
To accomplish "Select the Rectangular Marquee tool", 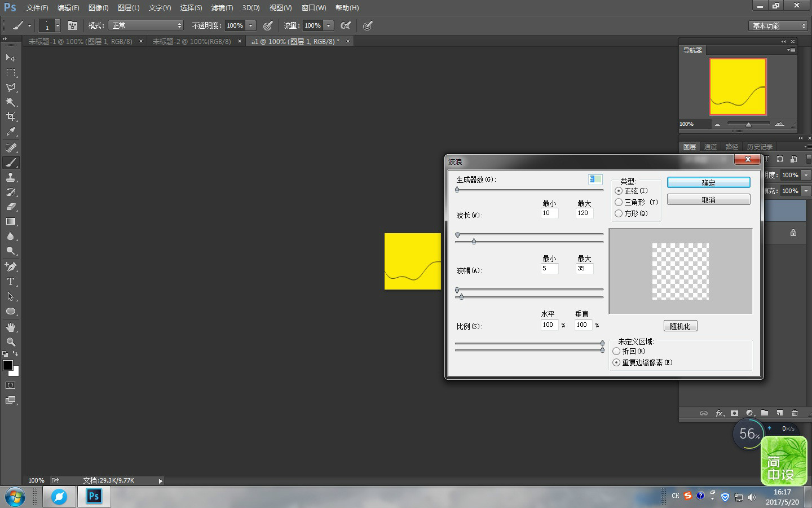I will 11,73.
